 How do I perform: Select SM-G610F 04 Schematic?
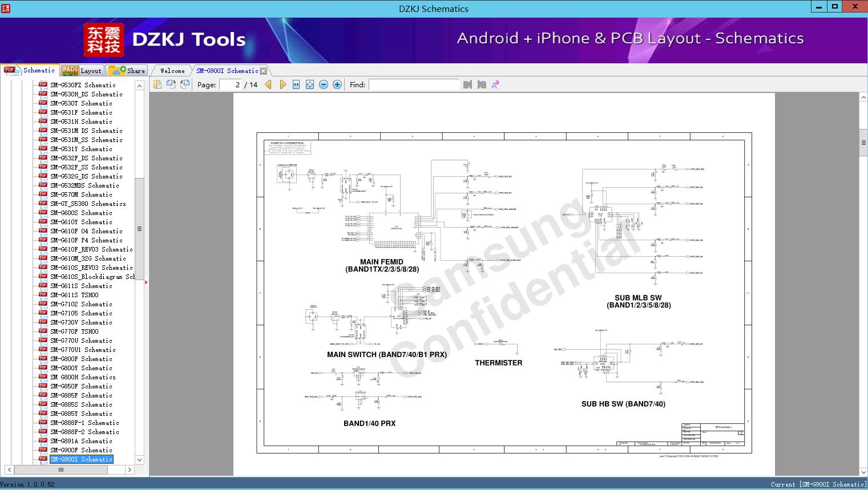[x=86, y=231]
